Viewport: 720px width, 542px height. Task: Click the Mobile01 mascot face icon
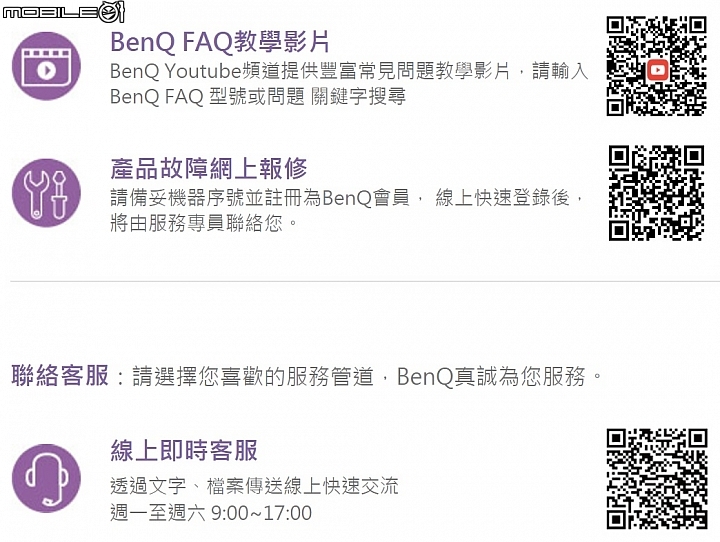coord(113,12)
